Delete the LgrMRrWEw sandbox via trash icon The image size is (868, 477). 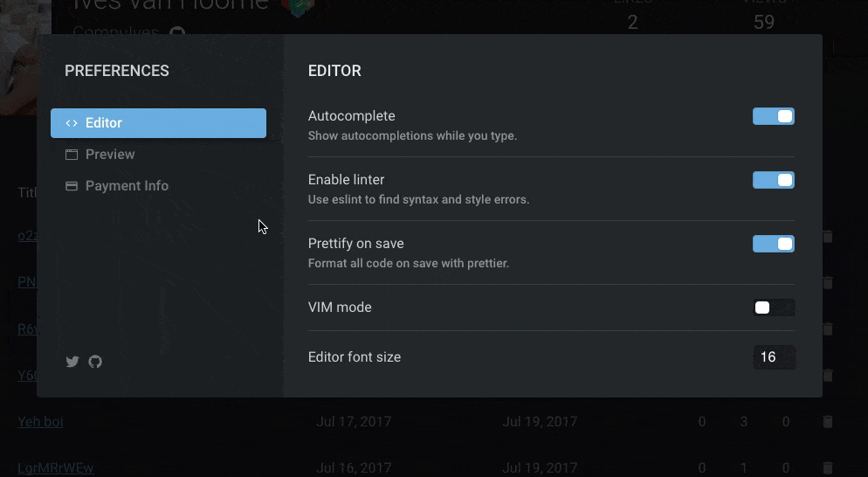pos(828,468)
